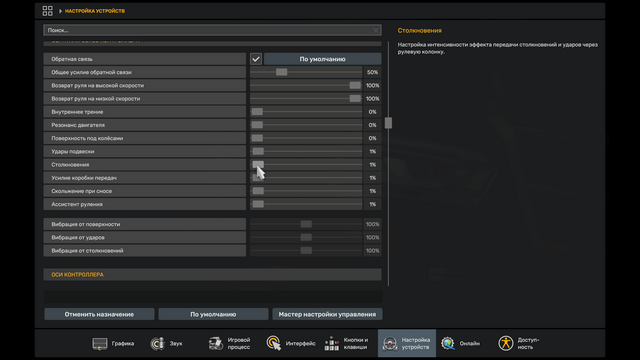Select Резонанс двигателя label
Viewport: 640px width, 360px height.
click(78, 125)
